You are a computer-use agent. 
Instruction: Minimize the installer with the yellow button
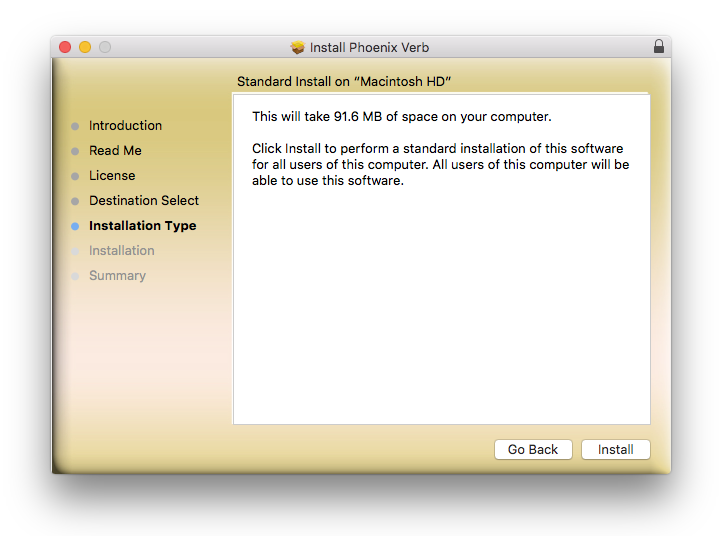85,47
